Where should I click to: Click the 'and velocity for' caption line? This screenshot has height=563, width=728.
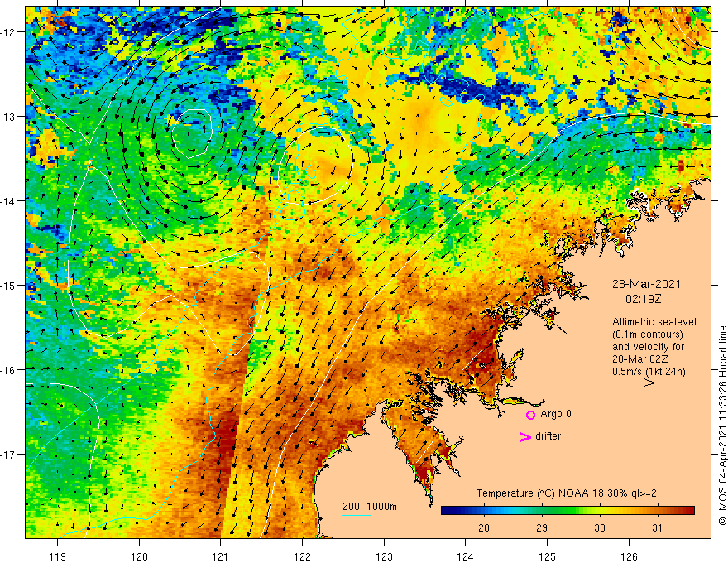coord(648,347)
